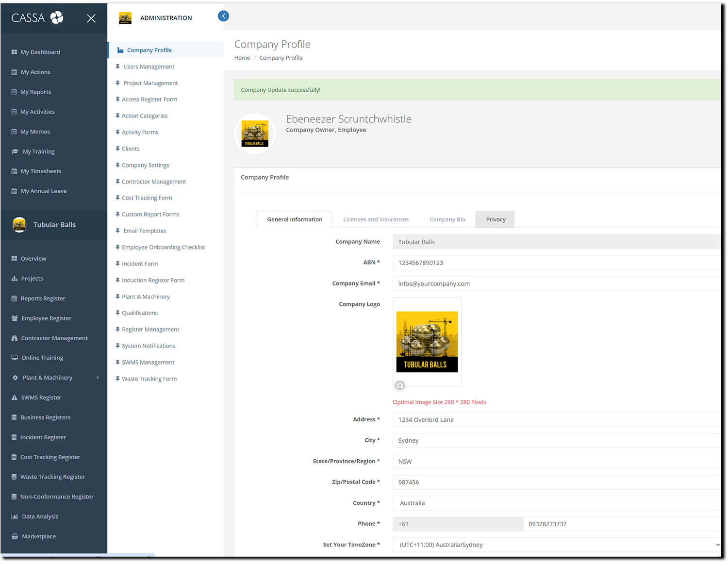Click the My Training graduation cap icon
Image resolution: width=728 pixels, height=566 pixels.
coord(15,151)
